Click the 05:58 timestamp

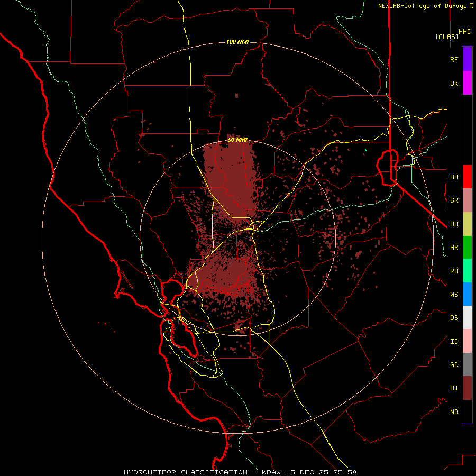pos(346,472)
